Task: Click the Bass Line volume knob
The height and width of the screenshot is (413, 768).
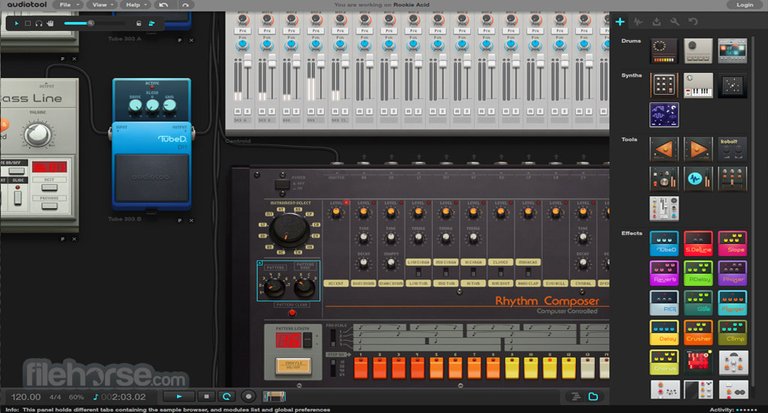Action: (38, 134)
